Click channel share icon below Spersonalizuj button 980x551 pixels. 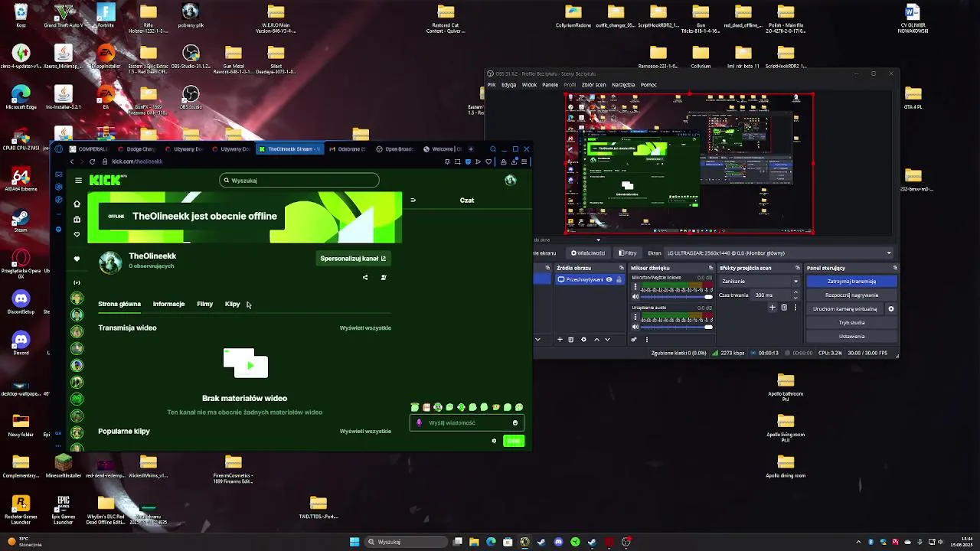pos(365,277)
